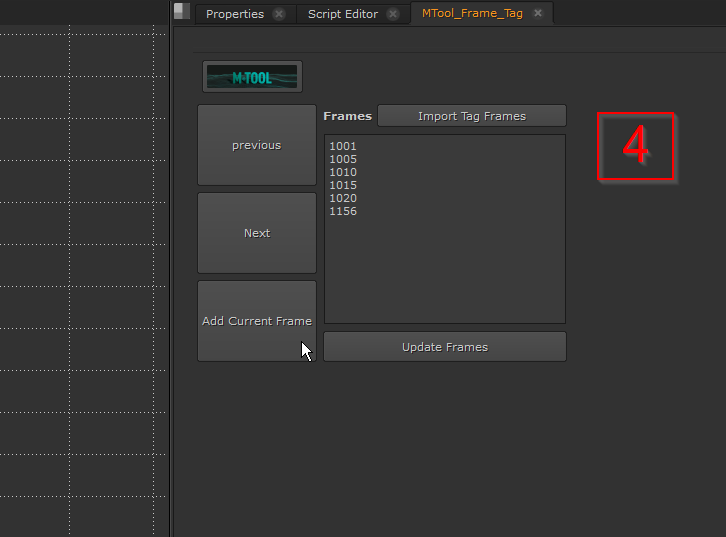Click on frame 1020 in list
This screenshot has height=537, width=726.
343,198
